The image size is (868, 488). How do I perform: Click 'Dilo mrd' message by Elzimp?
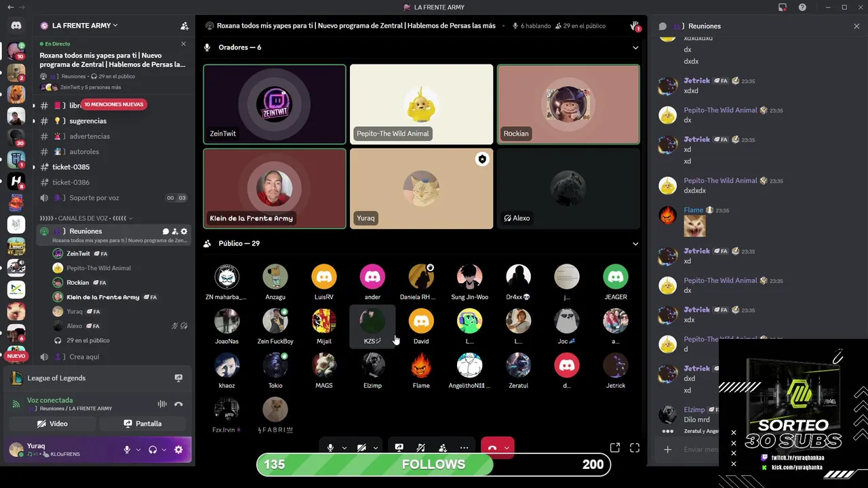[x=696, y=420]
